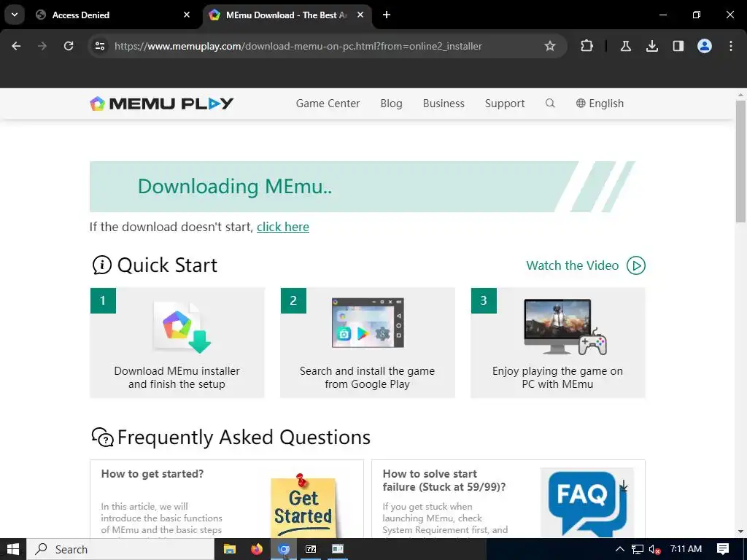
Task: Open the Business menu item
Action: [444, 104]
